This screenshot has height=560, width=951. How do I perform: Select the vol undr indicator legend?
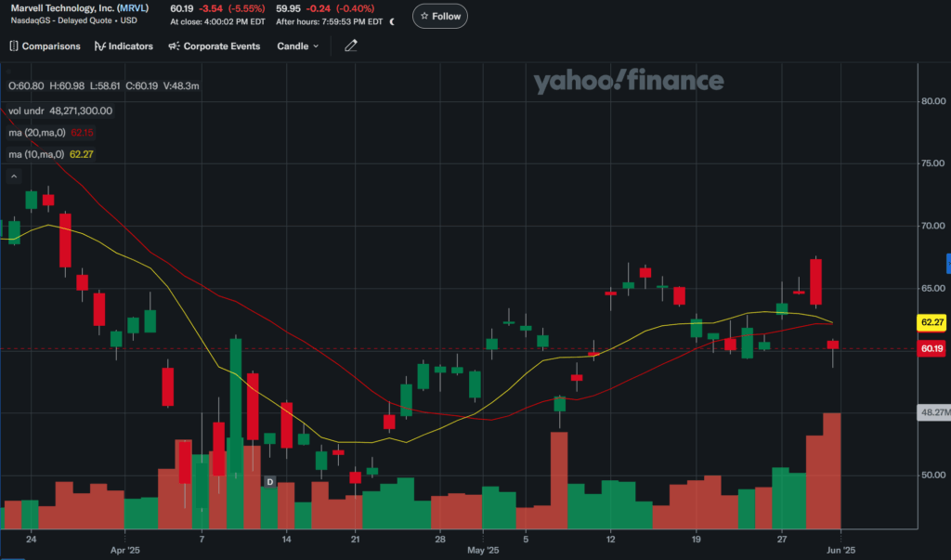point(60,111)
